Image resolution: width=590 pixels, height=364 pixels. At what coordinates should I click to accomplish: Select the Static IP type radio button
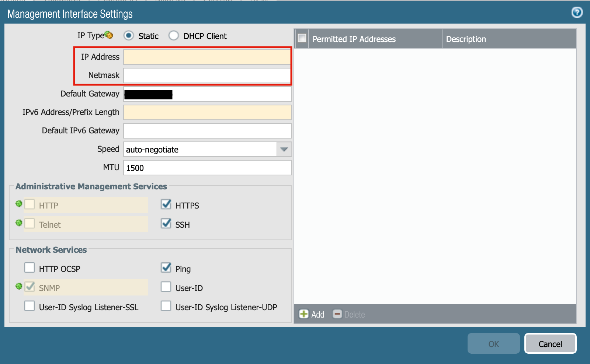coord(128,36)
